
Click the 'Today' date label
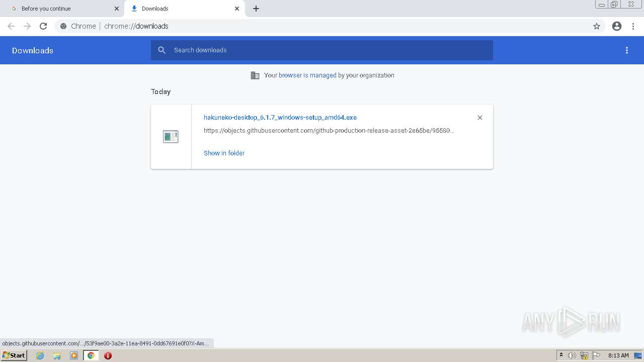[x=160, y=92]
